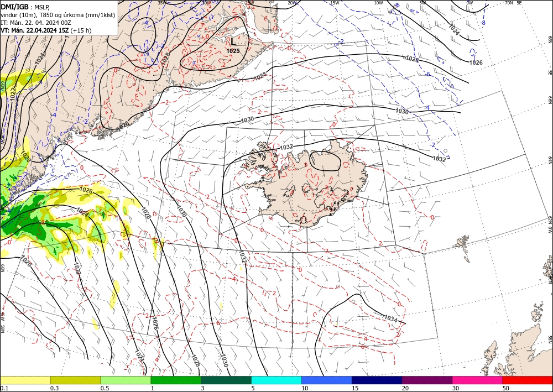Click the '70N' label at top right

coord(509,3)
